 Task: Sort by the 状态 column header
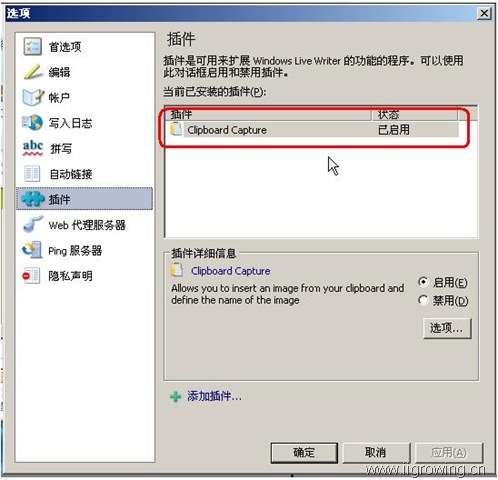click(x=415, y=114)
